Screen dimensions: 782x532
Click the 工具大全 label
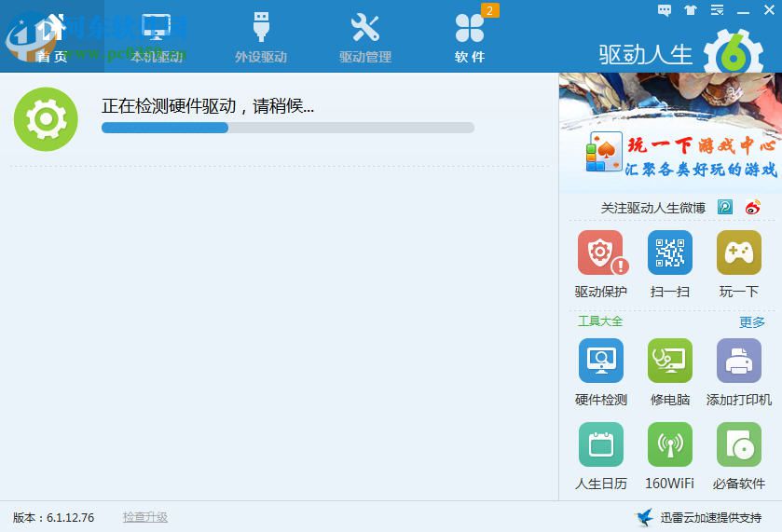click(600, 321)
